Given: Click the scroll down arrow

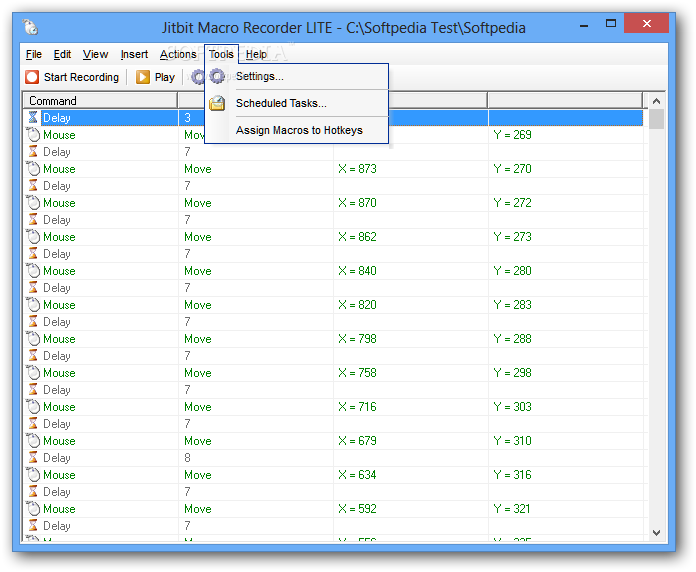Looking at the screenshot, I should (x=656, y=533).
